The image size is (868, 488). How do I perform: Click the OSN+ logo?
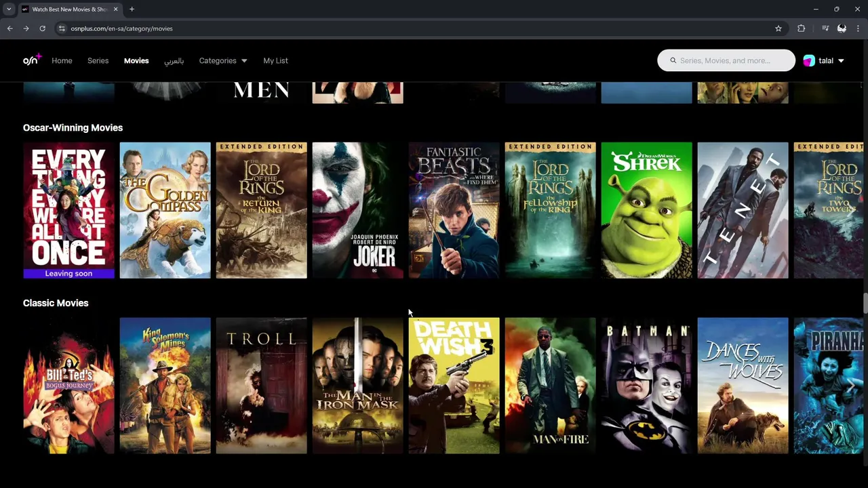[32, 60]
